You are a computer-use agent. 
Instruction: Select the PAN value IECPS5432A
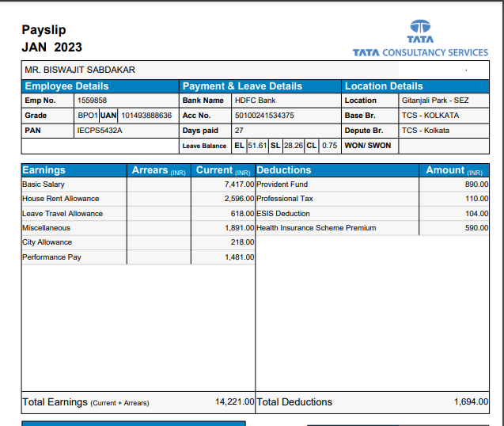(x=100, y=130)
